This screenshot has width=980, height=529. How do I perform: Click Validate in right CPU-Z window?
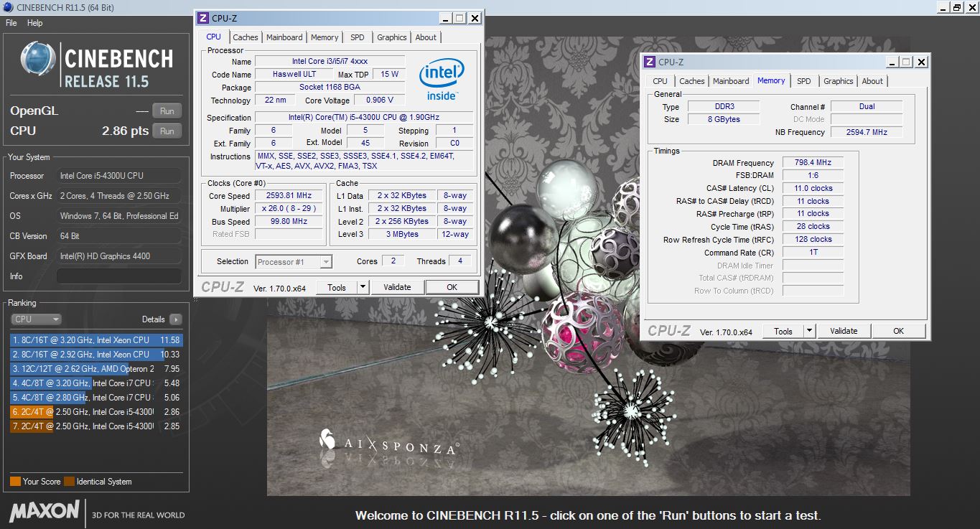pyautogui.click(x=844, y=331)
